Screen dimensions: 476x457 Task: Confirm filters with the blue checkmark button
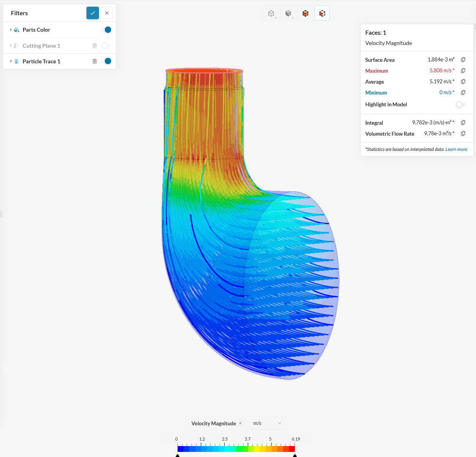tap(93, 13)
